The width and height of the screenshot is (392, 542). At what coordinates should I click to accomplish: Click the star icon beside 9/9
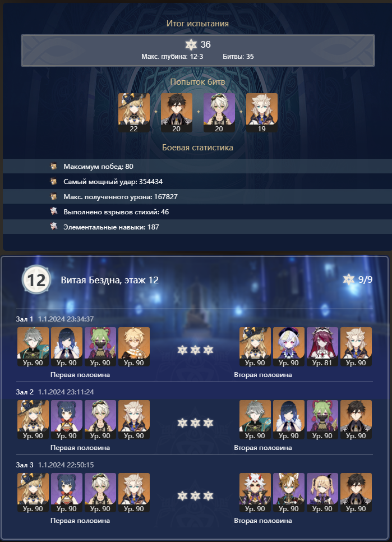tap(349, 279)
